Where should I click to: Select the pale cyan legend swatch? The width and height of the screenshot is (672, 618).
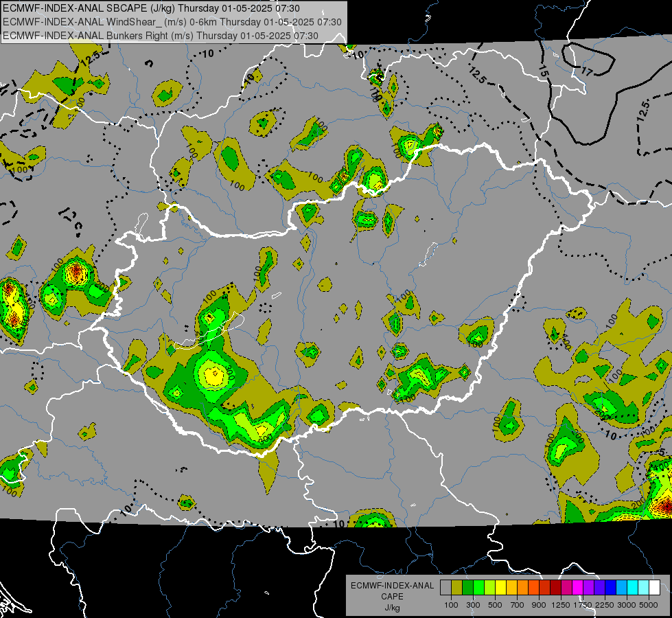pyautogui.click(x=644, y=588)
